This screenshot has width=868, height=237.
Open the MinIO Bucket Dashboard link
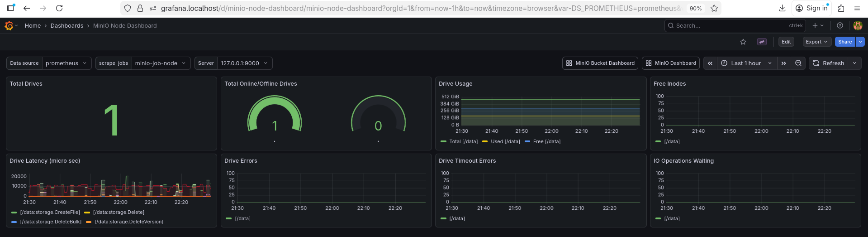[600, 63]
